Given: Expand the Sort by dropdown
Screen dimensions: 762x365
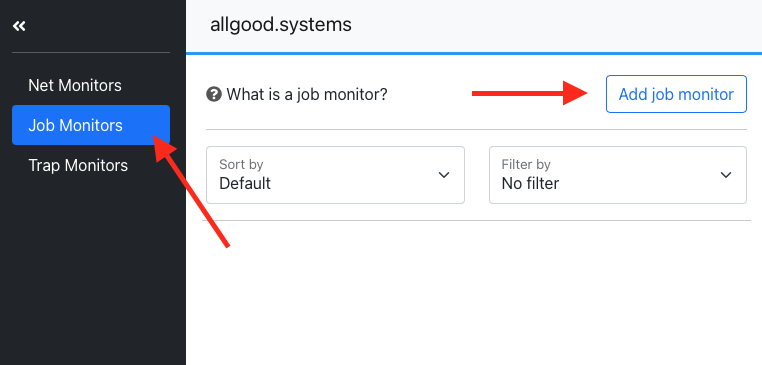Looking at the screenshot, I should click(x=335, y=175).
